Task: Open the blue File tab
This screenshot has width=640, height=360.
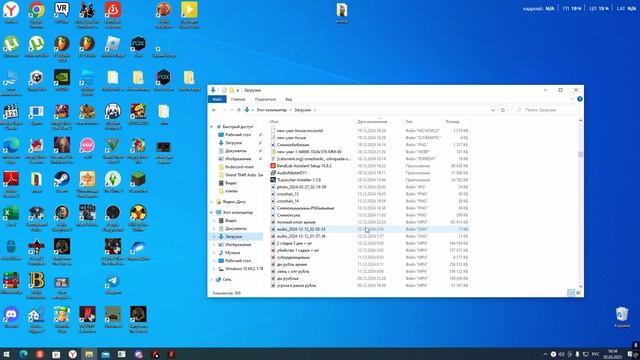Action: point(217,99)
